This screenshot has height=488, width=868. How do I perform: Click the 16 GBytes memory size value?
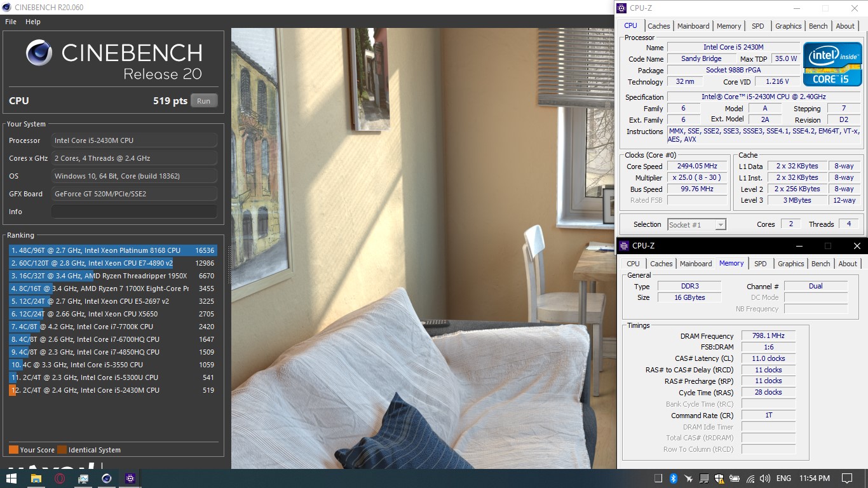689,297
